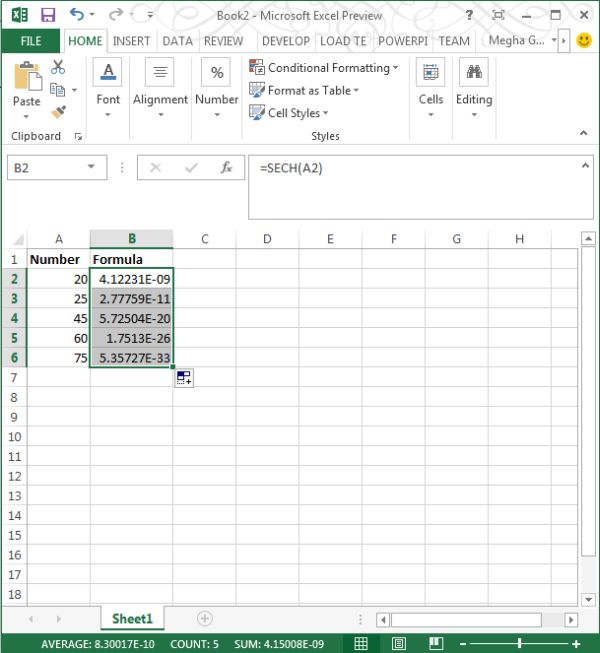The width and height of the screenshot is (600, 653).
Task: Send feedback with the smiley face icon
Action: tap(584, 40)
